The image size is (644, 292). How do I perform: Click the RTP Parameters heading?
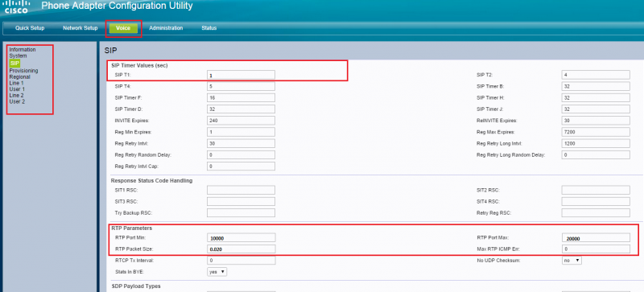tap(131, 228)
